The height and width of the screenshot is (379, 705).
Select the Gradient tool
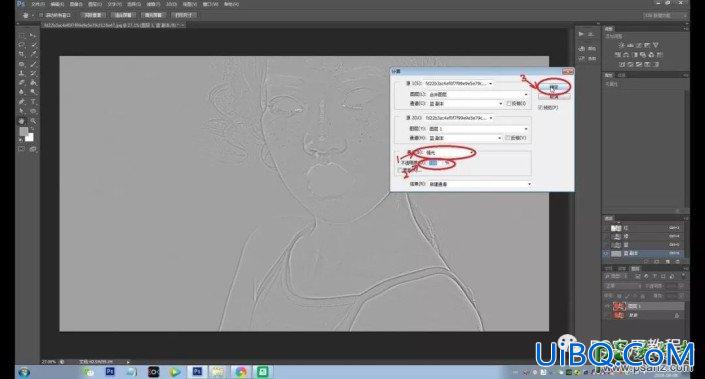coord(33,83)
